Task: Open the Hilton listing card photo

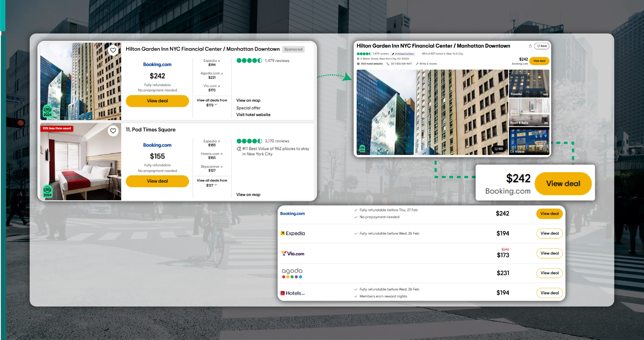Action: (81, 81)
